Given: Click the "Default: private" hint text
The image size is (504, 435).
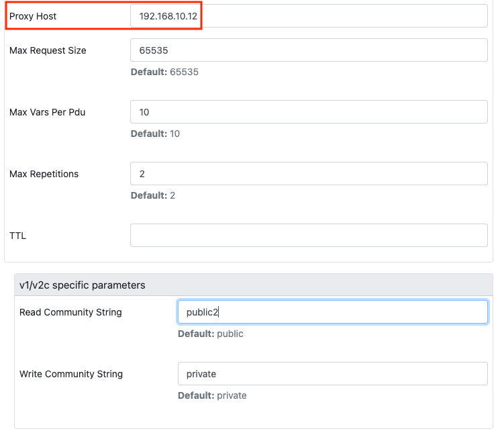Looking at the screenshot, I should point(212,395).
